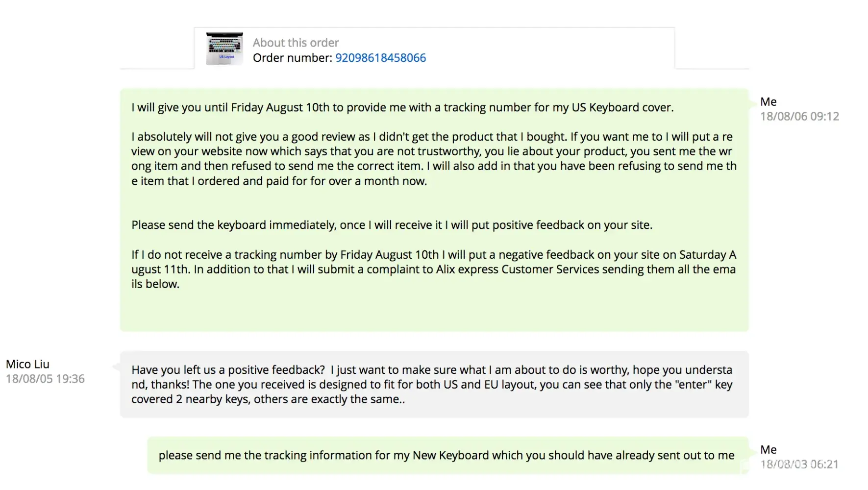
Task: Click the "Have you left us a positive feedback?" text
Action: [x=228, y=370]
